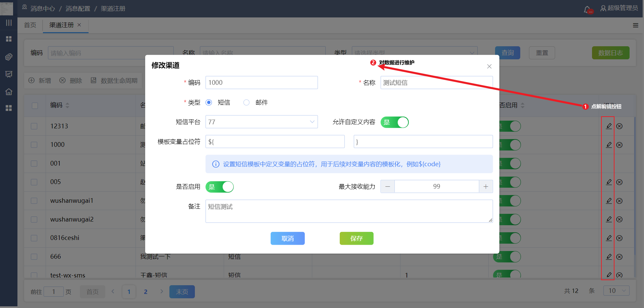Toggle the sidebar collapse bars icon
The image size is (644, 308).
[9, 22]
